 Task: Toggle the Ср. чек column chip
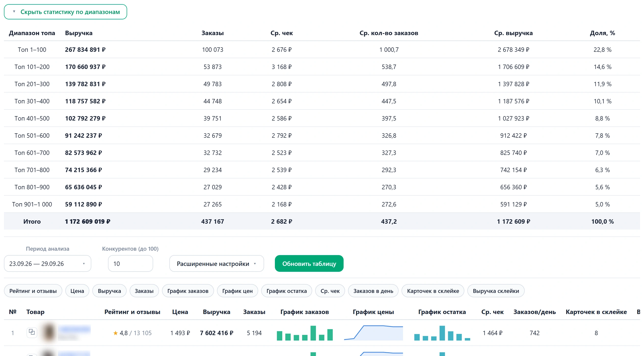(x=330, y=291)
